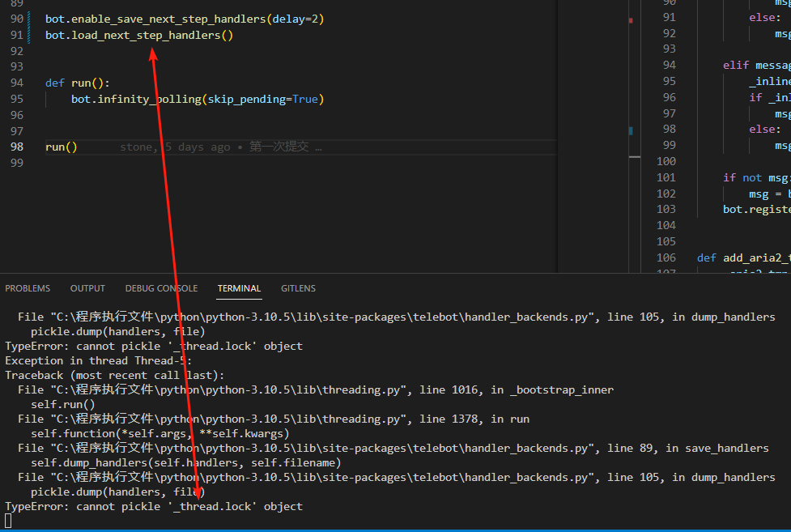Click "self.function(*self.args, **self.kwargs)" terminal line
This screenshot has width=791, height=532.
[160, 433]
